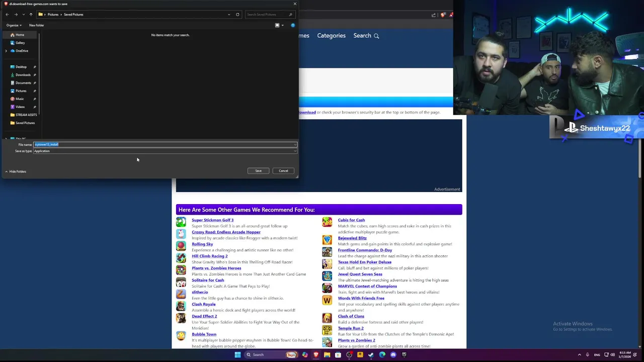Viewport: 644px width, 362px height.
Task: Open the Organize menu
Action: coord(14,25)
